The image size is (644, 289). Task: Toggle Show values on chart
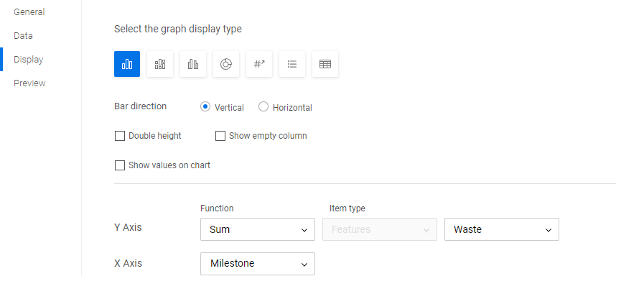[x=120, y=165]
